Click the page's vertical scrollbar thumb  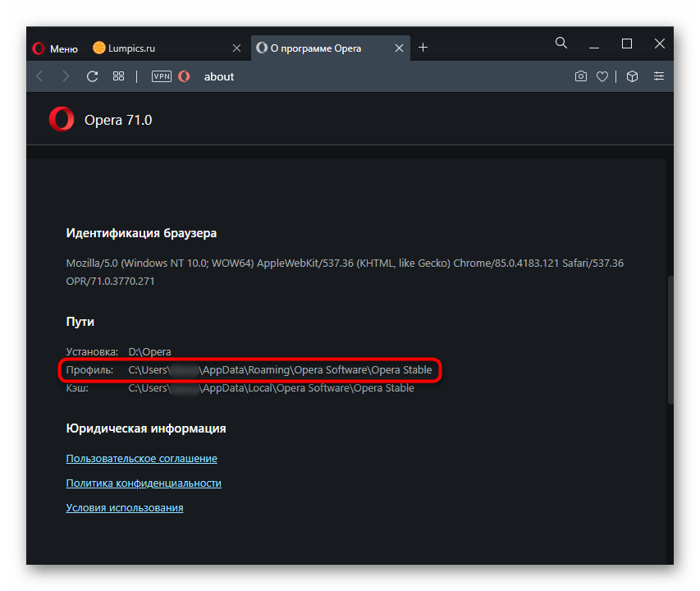point(670,340)
